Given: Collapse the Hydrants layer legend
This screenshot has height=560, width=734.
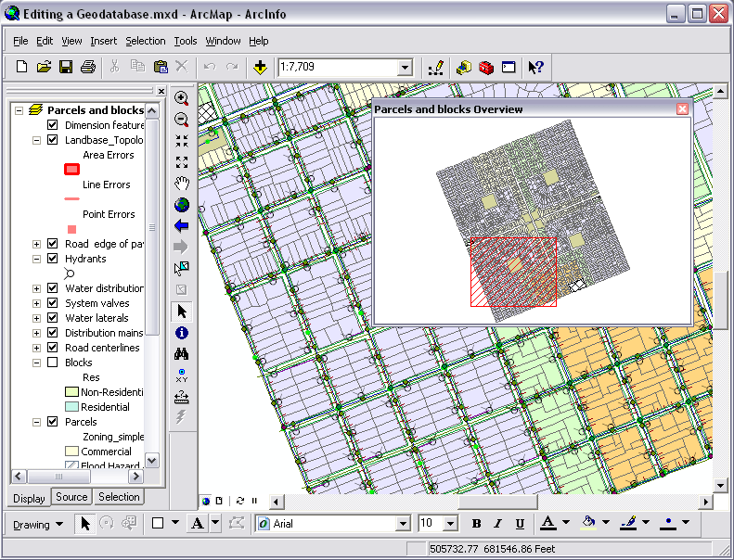Looking at the screenshot, I should (36, 259).
